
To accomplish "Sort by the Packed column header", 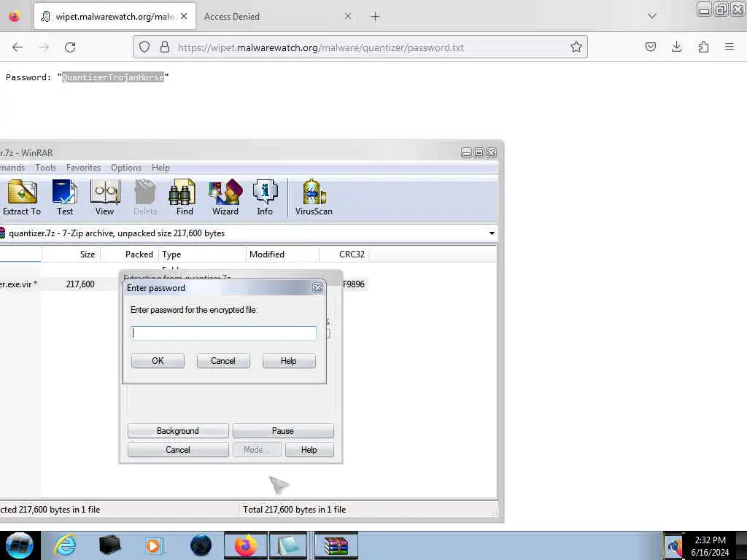I will tap(130, 254).
